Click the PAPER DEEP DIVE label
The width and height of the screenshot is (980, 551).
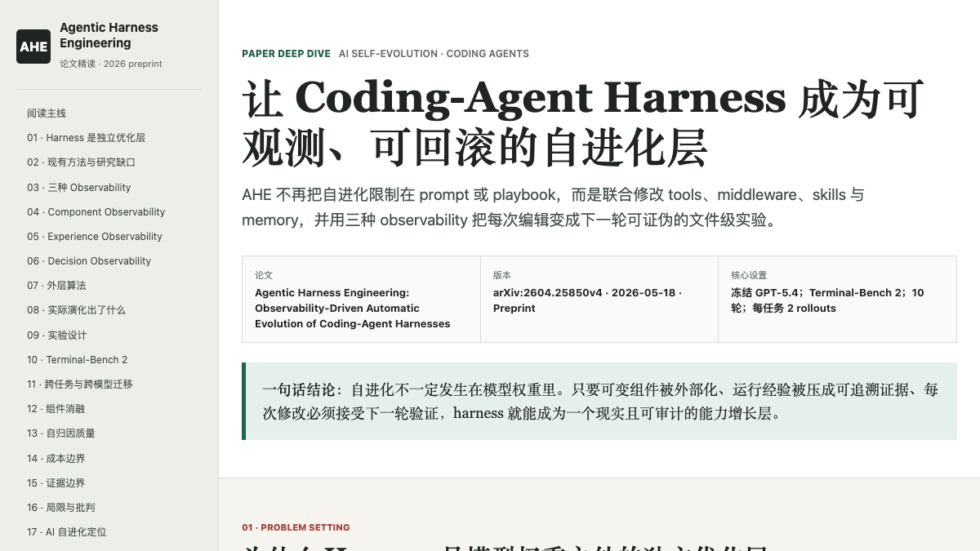(286, 54)
